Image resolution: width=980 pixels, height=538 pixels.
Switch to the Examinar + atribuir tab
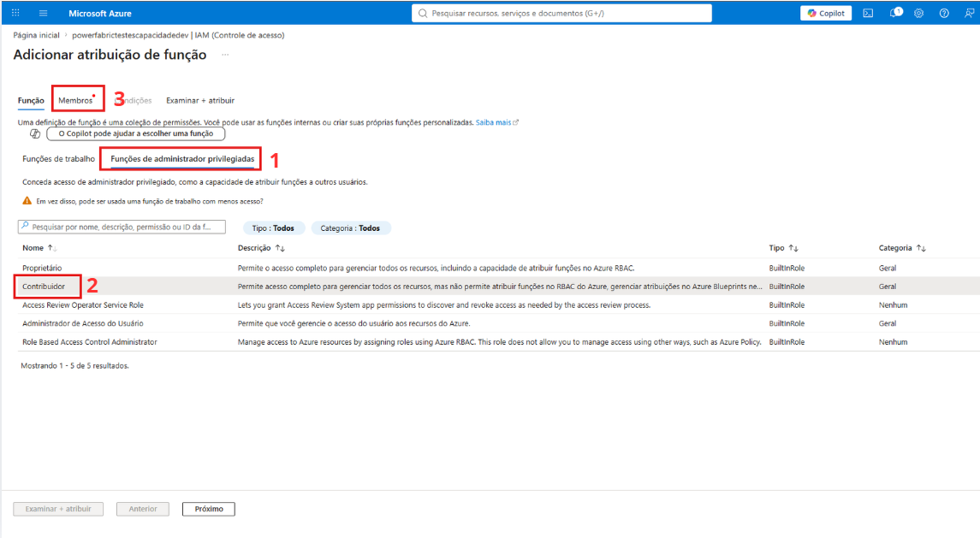click(200, 101)
